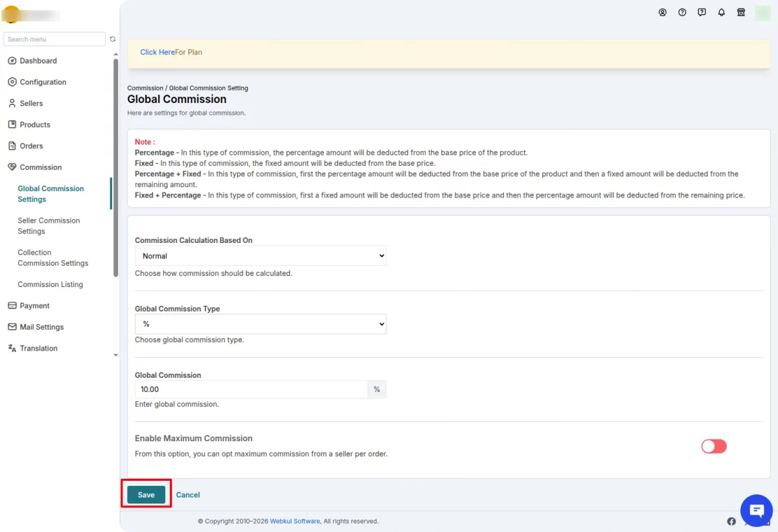Click the Mail Settings envelope icon

click(x=12, y=327)
